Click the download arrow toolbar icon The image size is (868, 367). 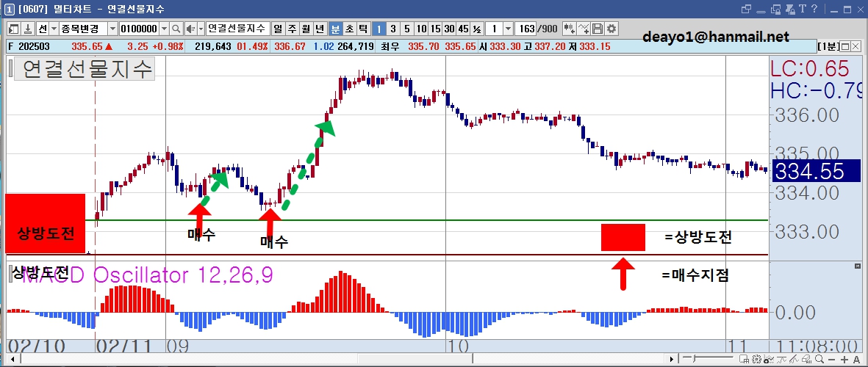tap(28, 29)
